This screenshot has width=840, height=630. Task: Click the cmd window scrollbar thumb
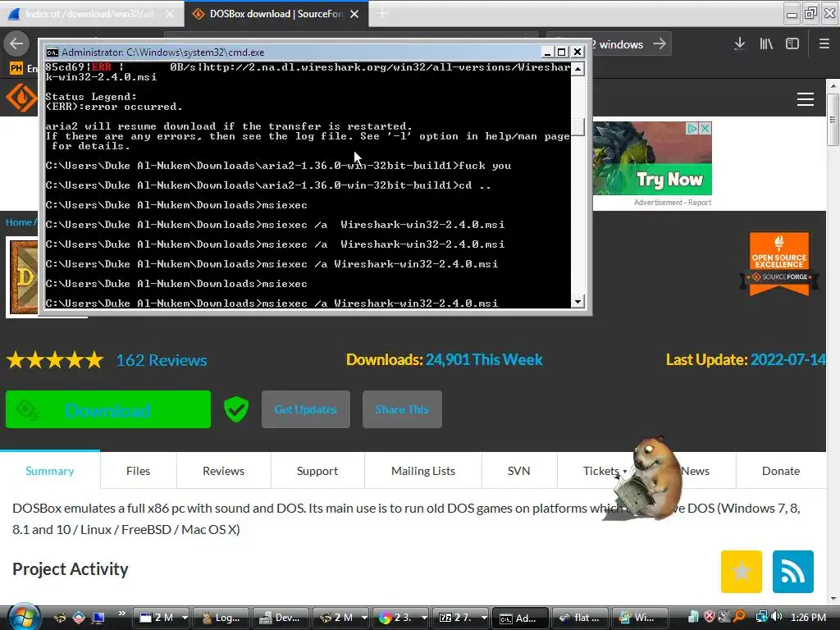[x=577, y=127]
